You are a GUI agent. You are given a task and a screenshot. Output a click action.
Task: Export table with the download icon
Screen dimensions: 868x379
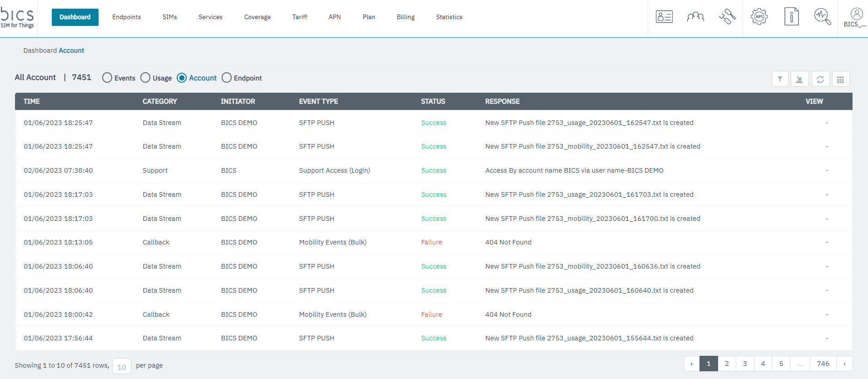[799, 79]
